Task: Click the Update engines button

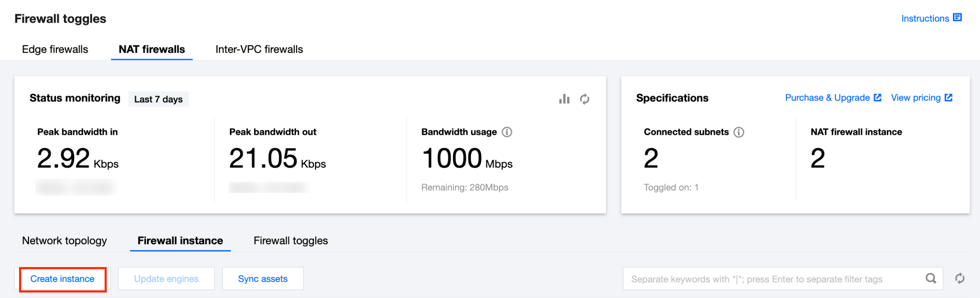Action: (166, 279)
